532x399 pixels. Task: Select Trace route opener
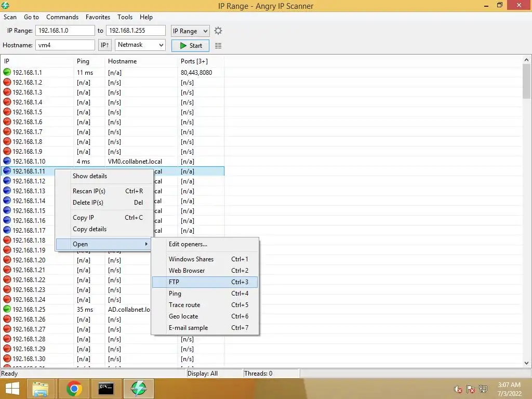(x=205, y=304)
